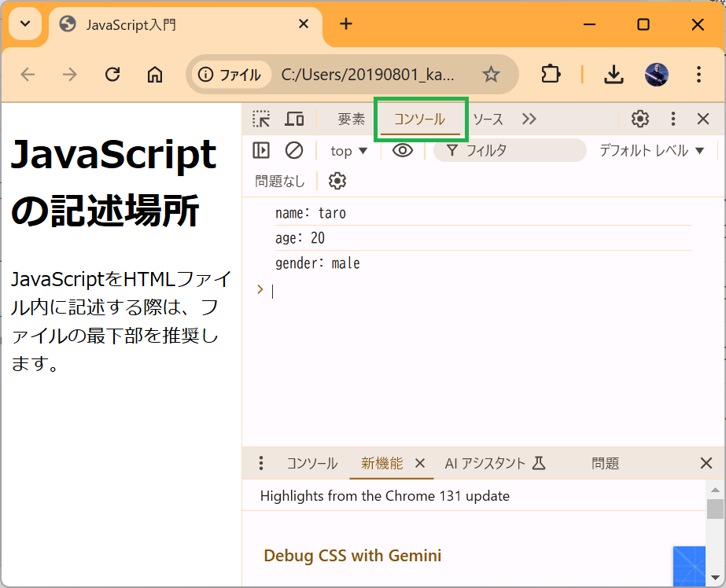Open the DevTools three-dot customize menu
Viewport: 726px width, 588px height.
coord(673,119)
